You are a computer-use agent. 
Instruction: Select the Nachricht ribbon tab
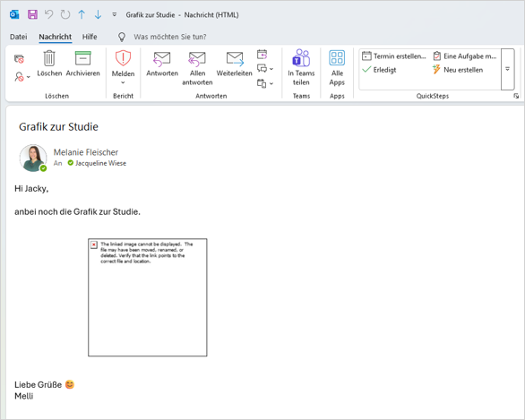pos(56,37)
